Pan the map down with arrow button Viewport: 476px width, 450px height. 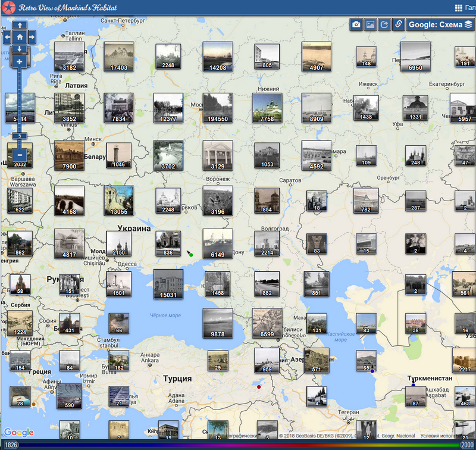20,49
